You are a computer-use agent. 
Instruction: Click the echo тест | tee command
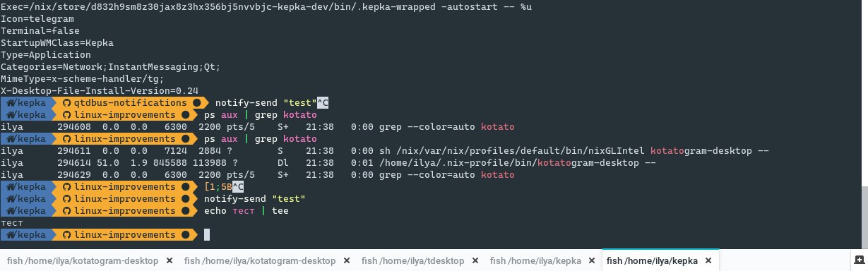(x=246, y=210)
